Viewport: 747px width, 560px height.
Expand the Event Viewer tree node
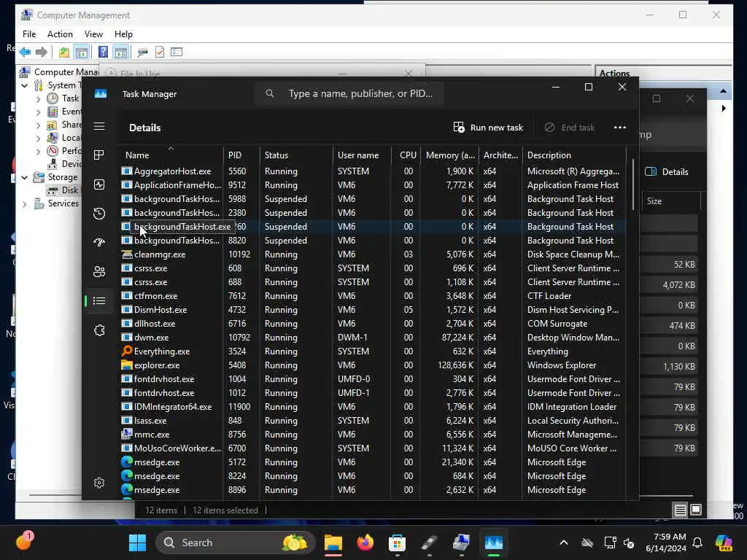[x=38, y=112]
